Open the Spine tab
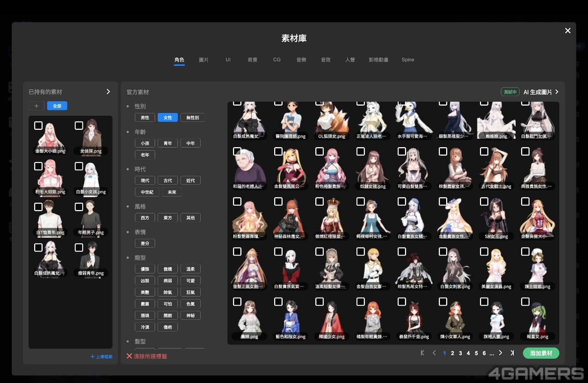This screenshot has width=588, height=383. click(408, 60)
